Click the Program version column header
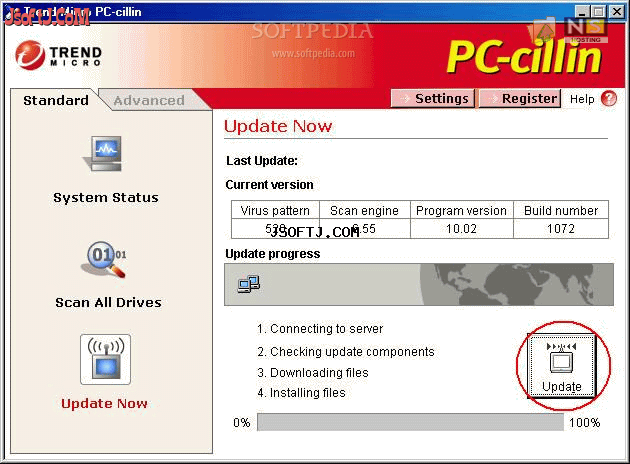The image size is (630, 464). coord(461,211)
